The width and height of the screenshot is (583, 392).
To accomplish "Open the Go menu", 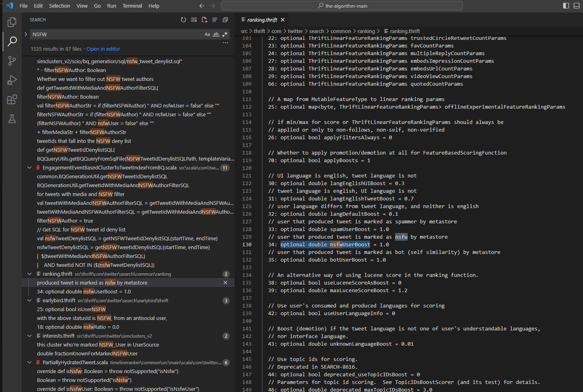I will click(97, 6).
